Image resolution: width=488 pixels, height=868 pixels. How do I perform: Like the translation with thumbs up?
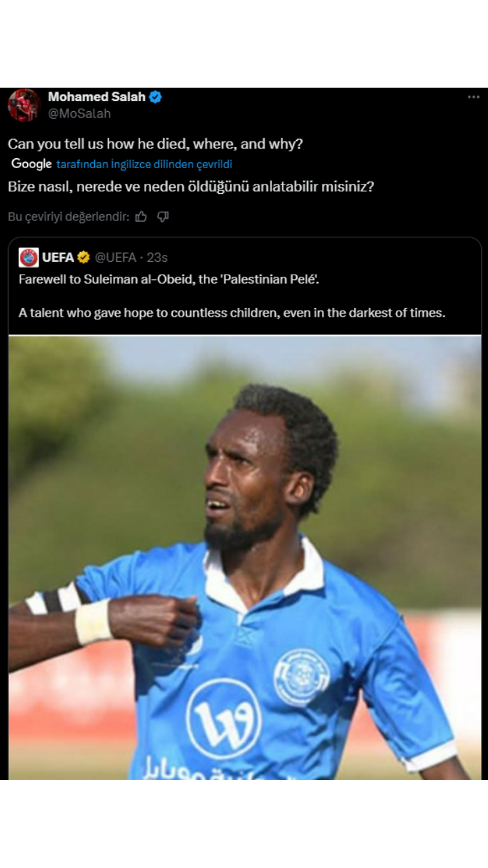141,216
